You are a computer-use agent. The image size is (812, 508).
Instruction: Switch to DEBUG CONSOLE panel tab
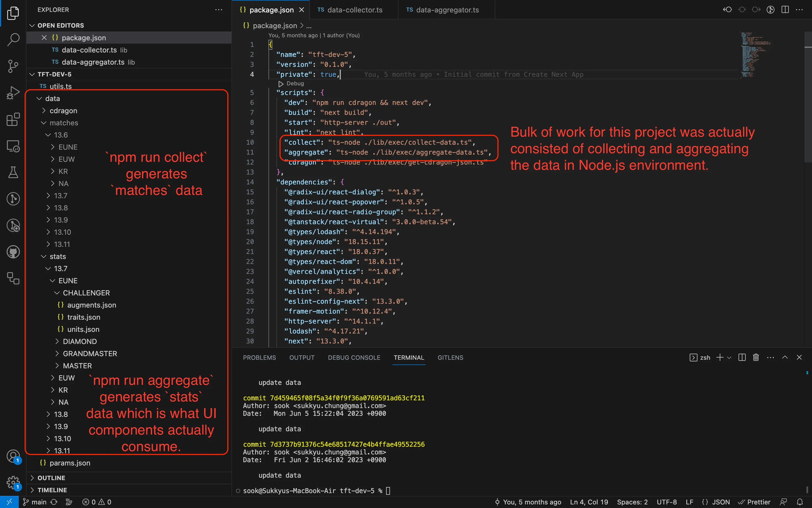(354, 358)
